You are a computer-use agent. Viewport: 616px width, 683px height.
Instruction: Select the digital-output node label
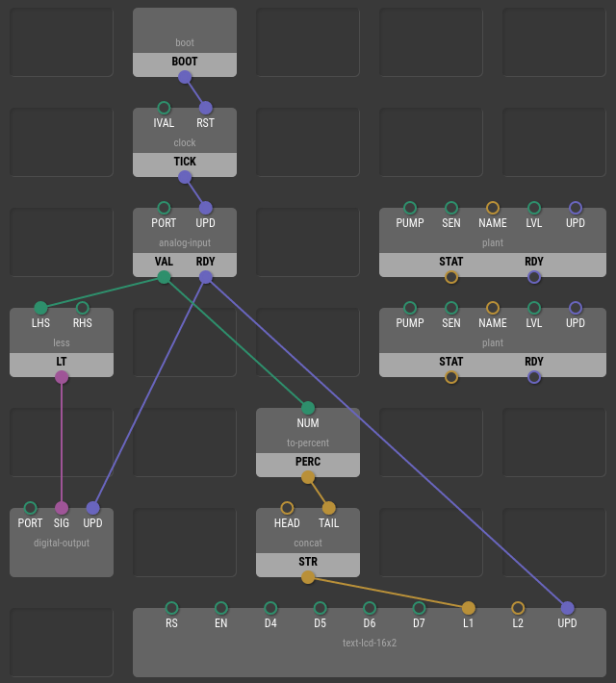click(x=62, y=543)
